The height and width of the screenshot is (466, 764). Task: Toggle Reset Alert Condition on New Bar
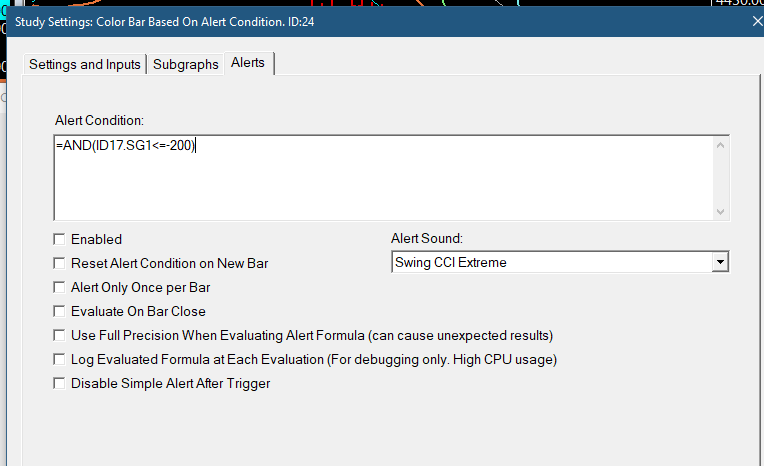point(60,263)
